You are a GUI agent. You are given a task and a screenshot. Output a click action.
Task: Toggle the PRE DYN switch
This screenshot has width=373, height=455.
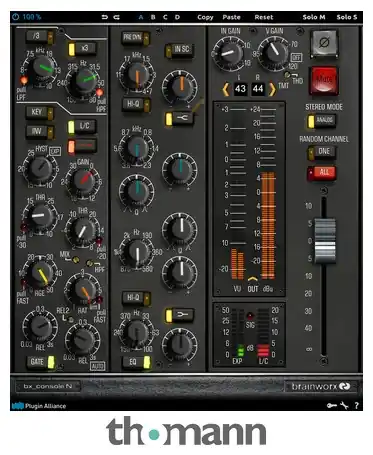136,37
